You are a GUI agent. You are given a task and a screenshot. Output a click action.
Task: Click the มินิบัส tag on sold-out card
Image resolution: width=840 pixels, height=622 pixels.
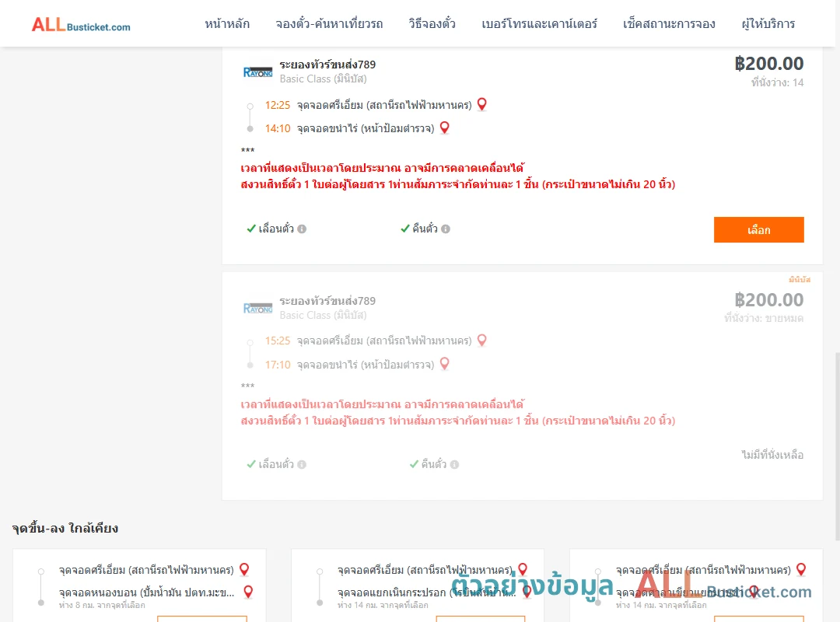pyautogui.click(x=800, y=280)
